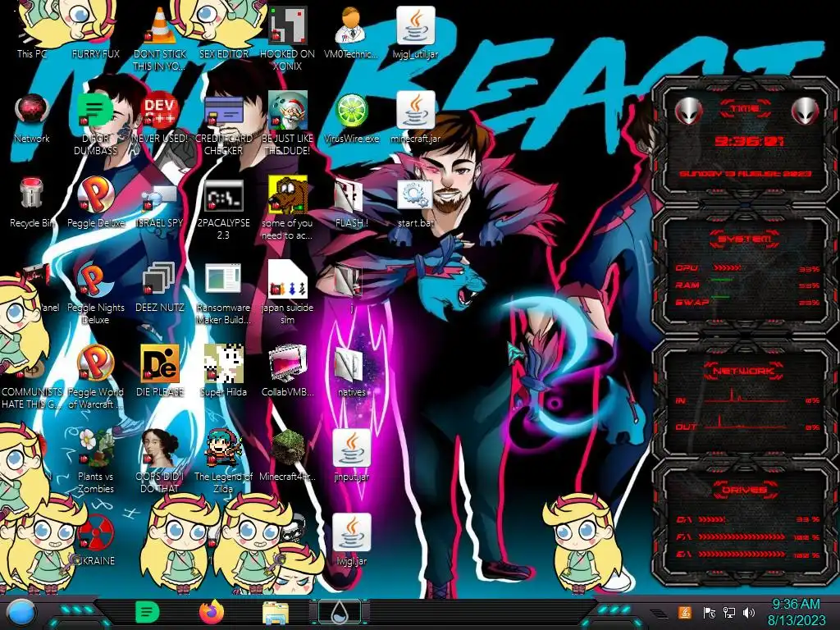840x630 pixels.
Task: Open the taskbar clock showing 9:36 AM
Action: coord(796,612)
